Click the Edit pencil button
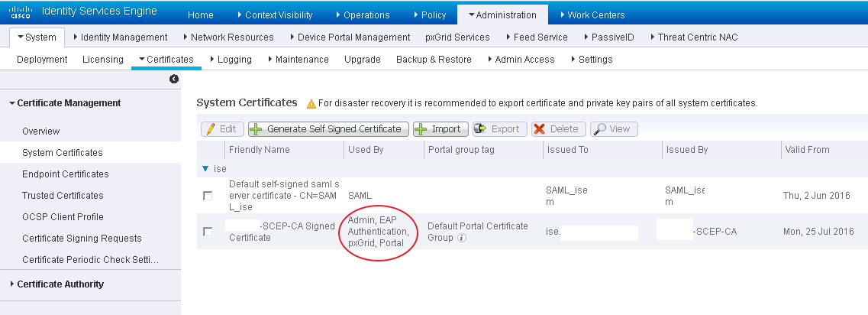Viewport: 868px width, 315px height. (221, 129)
